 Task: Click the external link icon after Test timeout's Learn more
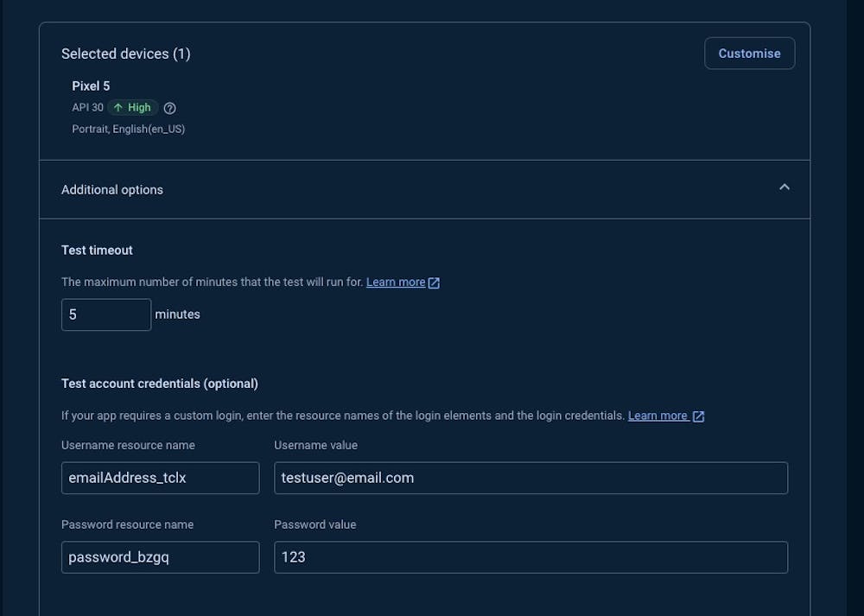click(435, 283)
